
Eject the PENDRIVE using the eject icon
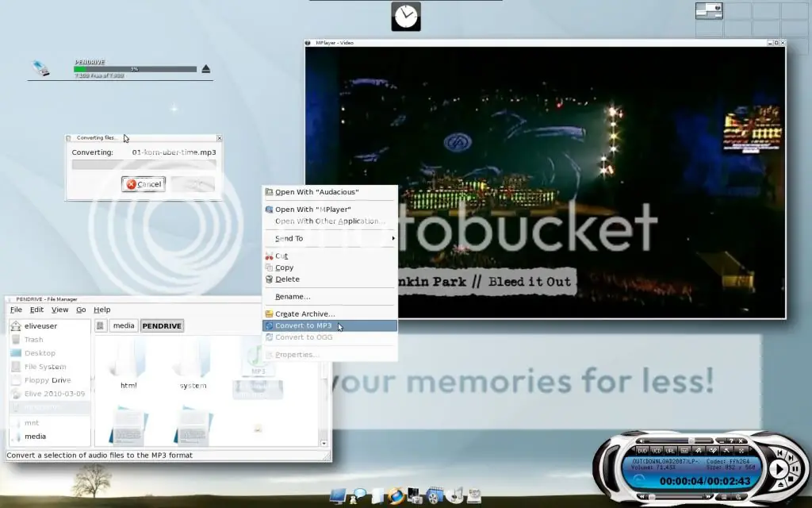pos(205,69)
